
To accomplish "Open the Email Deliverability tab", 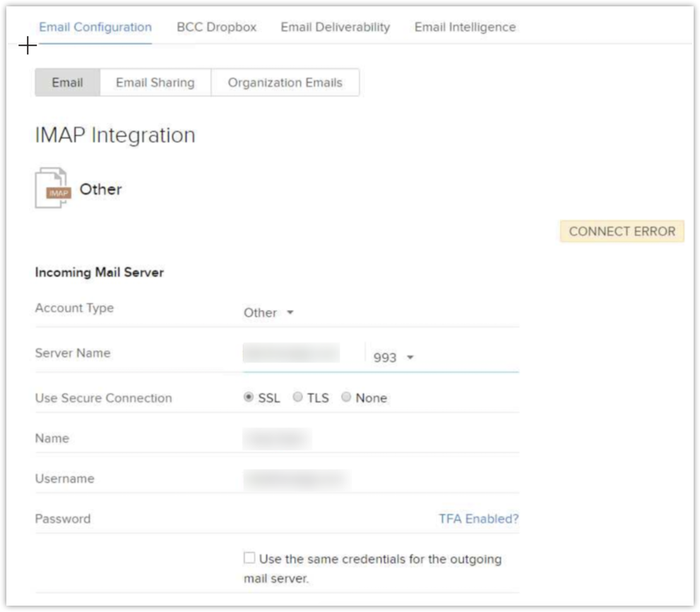I will [x=335, y=28].
